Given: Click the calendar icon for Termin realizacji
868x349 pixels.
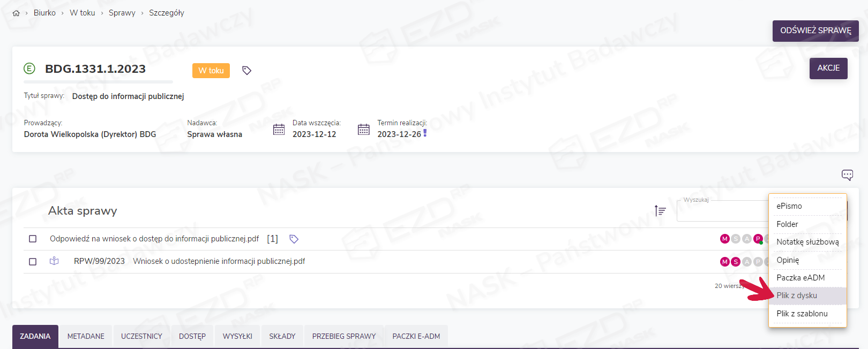Looking at the screenshot, I should tap(364, 130).
